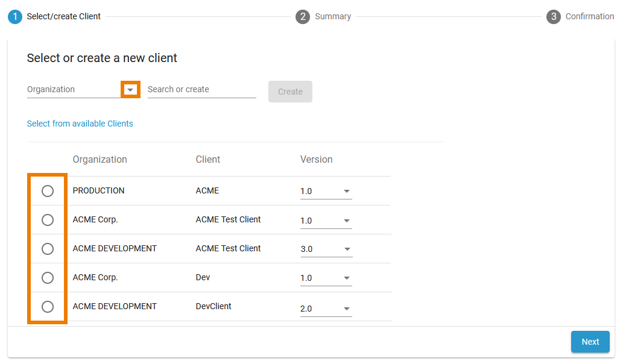623x364 pixels.
Task: Jump to step 2 Summary
Action: click(324, 17)
